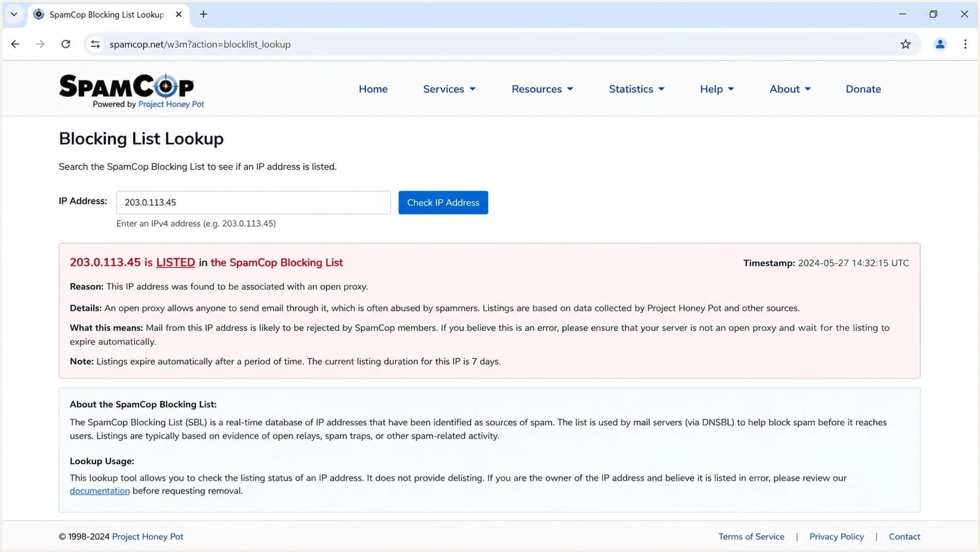Click the LISTED link in the result

tap(175, 263)
